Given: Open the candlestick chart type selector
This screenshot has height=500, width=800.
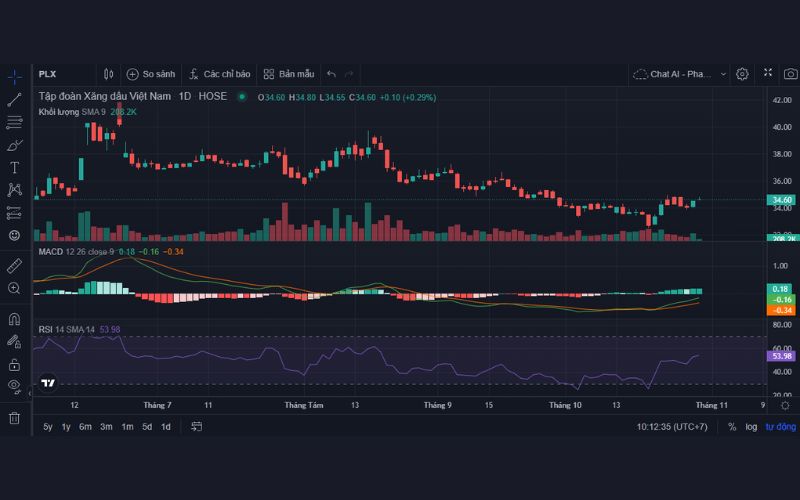Looking at the screenshot, I should [108, 74].
